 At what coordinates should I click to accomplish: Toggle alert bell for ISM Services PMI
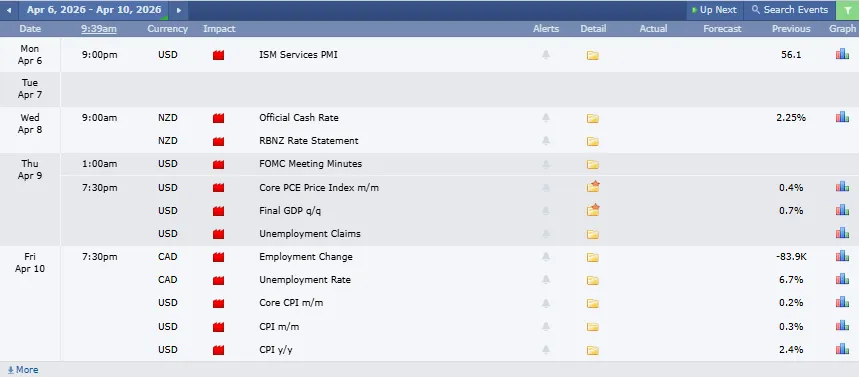coord(546,55)
